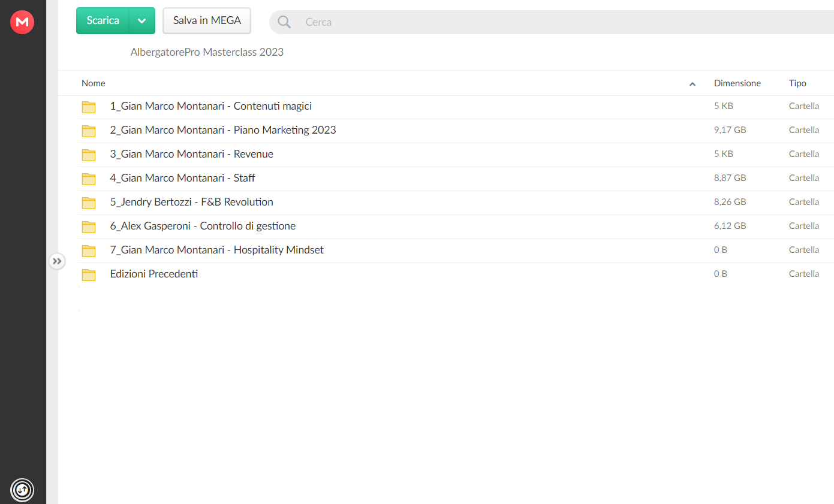Click the folder icon beside Edizioni Precedenti
The height and width of the screenshot is (504, 834).
coord(89,275)
